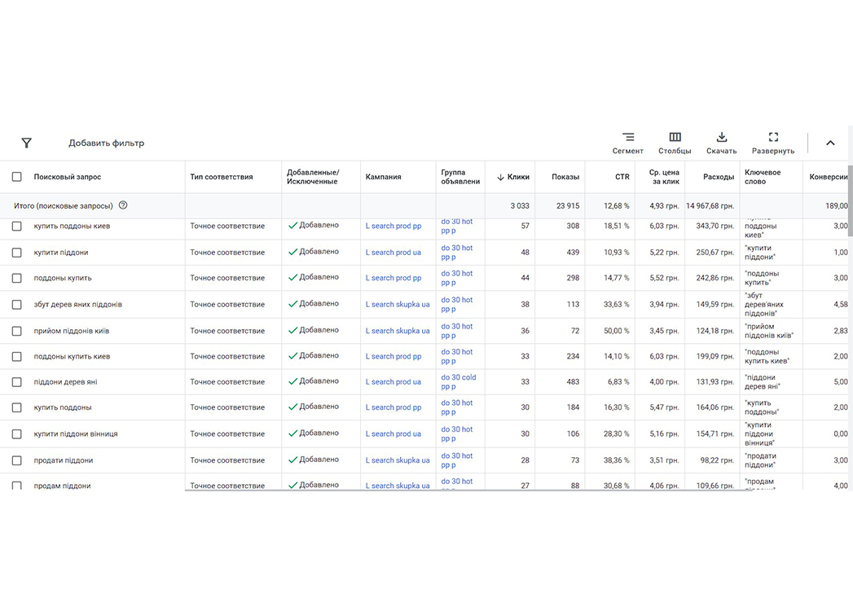The image size is (853, 616).
Task: Open do 30 hot pp p in поддоны купить row
Action: click(x=456, y=278)
